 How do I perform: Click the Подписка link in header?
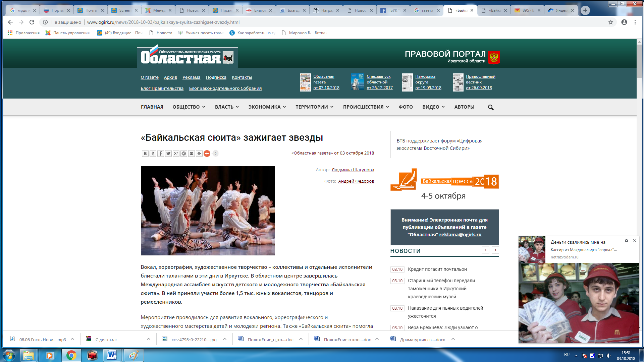216,77
